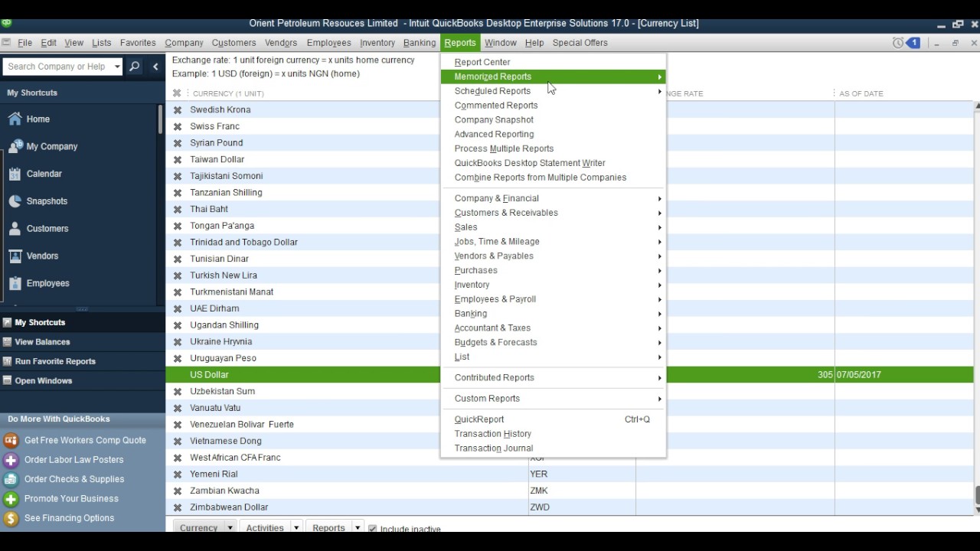This screenshot has width=980, height=551.
Task: Select Memorized Reports from Reports menu
Action: pos(492,77)
